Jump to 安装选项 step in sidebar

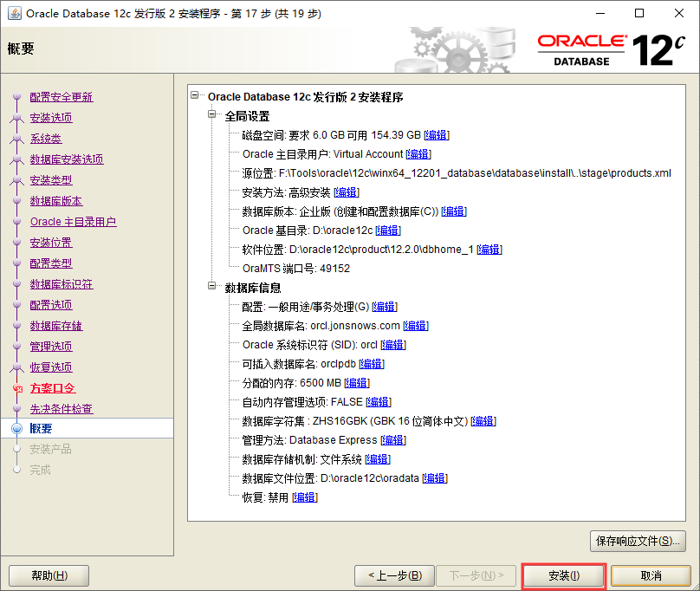click(50, 118)
